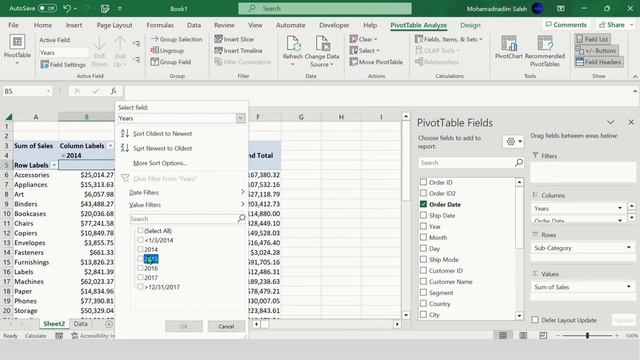The height and width of the screenshot is (360, 640).
Task: Open Years field dropdown in Columns
Action: [x=620, y=208]
